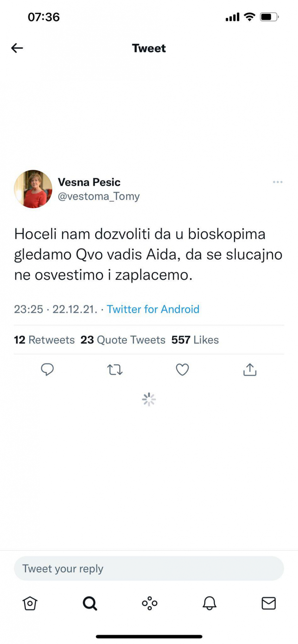Click the @vestoma_Tomy handle
This screenshot has height=644, width=298.
pyautogui.click(x=99, y=196)
